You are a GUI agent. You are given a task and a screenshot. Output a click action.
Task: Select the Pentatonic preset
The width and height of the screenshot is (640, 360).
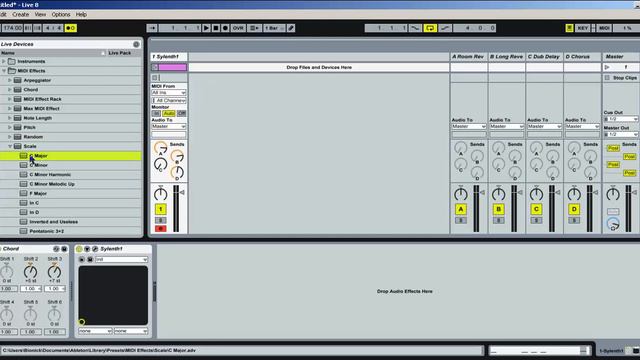tap(70, 231)
